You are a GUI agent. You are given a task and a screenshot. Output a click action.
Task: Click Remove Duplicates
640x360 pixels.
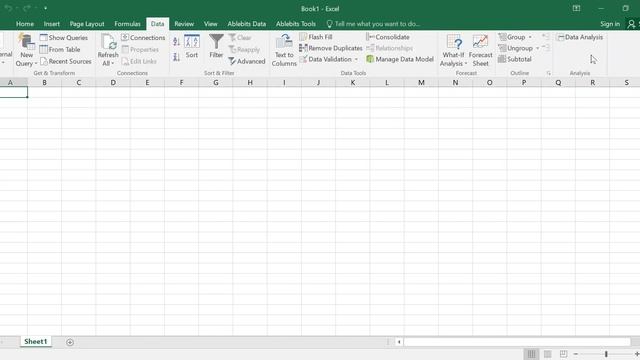pos(331,48)
